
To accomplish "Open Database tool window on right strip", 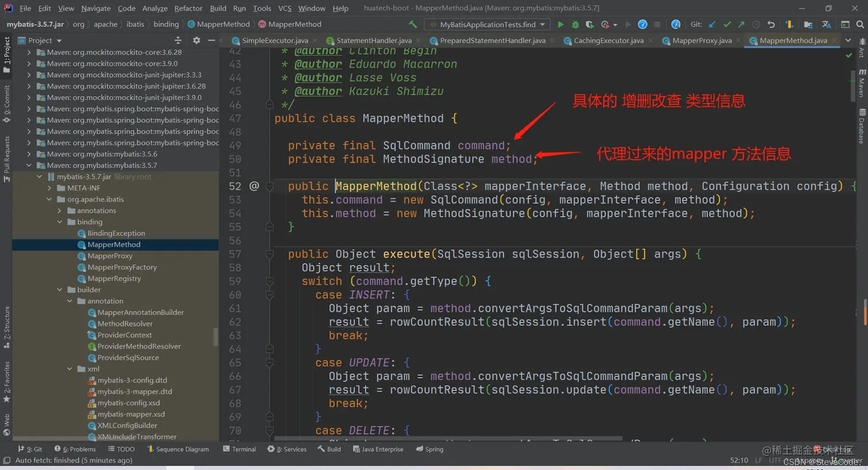I will coord(862,125).
